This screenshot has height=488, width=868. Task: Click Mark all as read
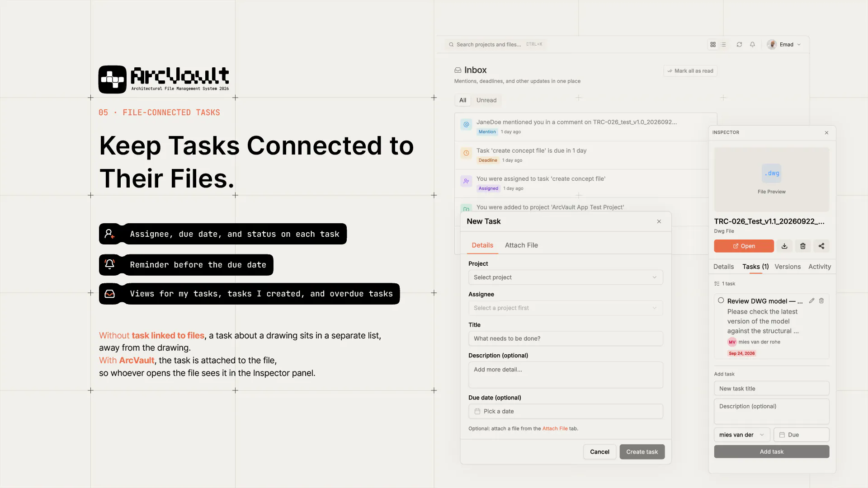coord(690,71)
